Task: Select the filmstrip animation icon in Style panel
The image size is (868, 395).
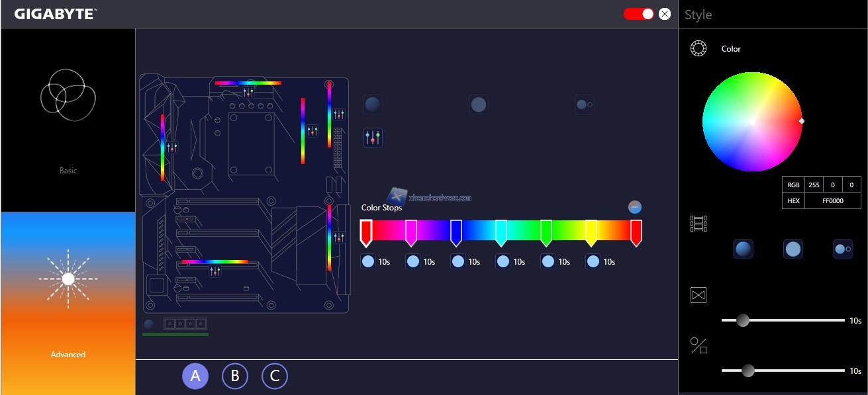Action: click(698, 223)
